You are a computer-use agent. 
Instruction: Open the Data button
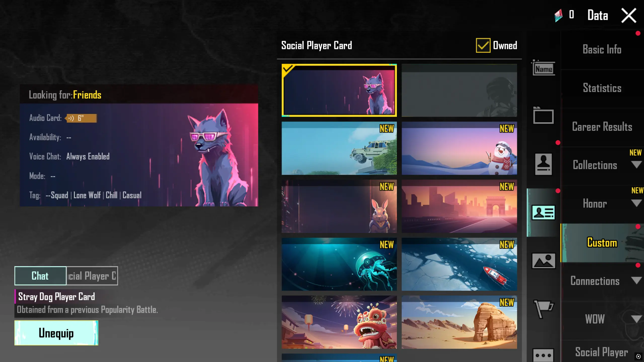coord(597,15)
